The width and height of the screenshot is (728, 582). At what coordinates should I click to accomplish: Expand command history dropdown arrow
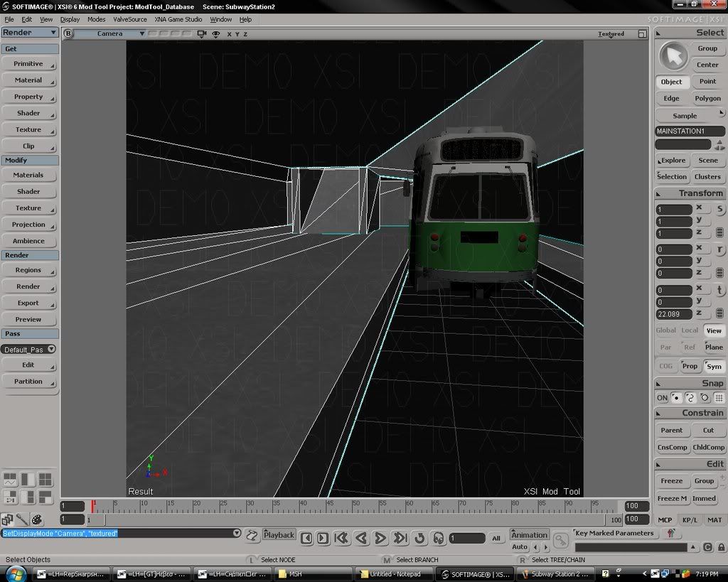pos(237,533)
